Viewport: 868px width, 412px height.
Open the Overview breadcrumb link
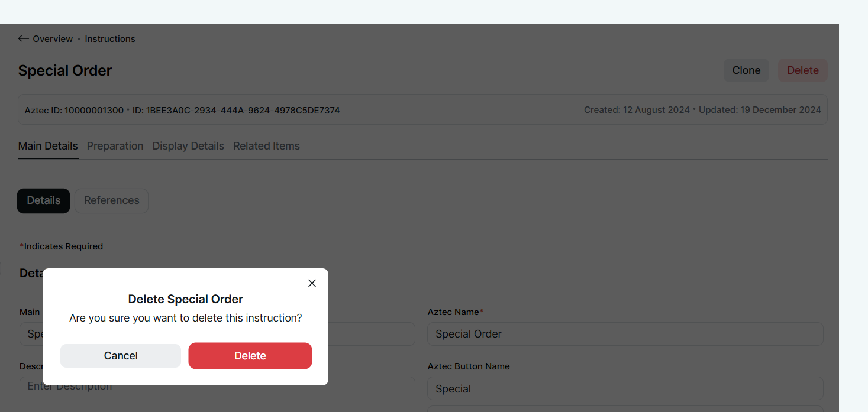coord(53,39)
